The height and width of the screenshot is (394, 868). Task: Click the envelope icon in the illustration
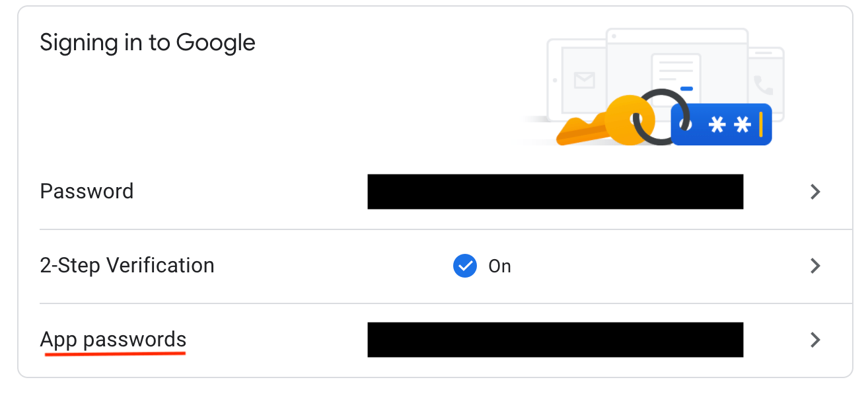tap(584, 80)
